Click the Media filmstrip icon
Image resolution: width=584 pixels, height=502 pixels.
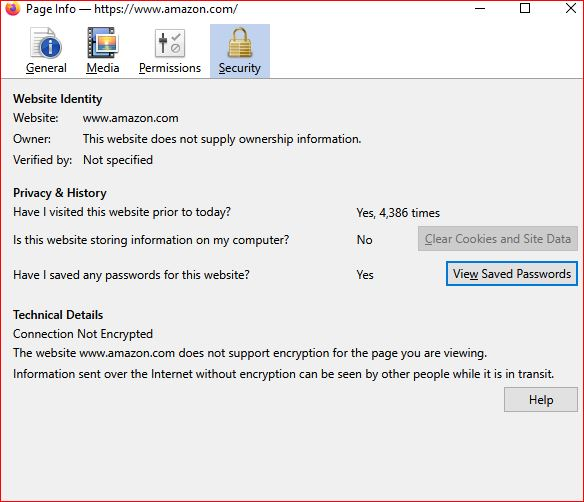[102, 43]
